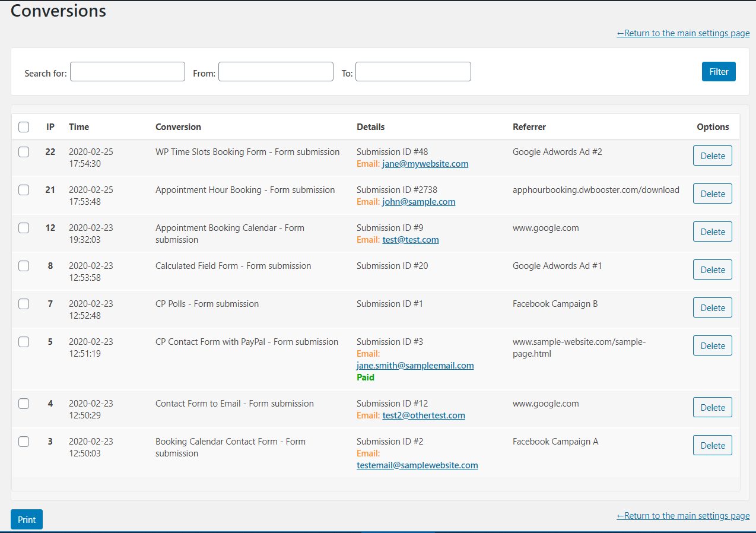Click the Conversion column header

pos(178,127)
